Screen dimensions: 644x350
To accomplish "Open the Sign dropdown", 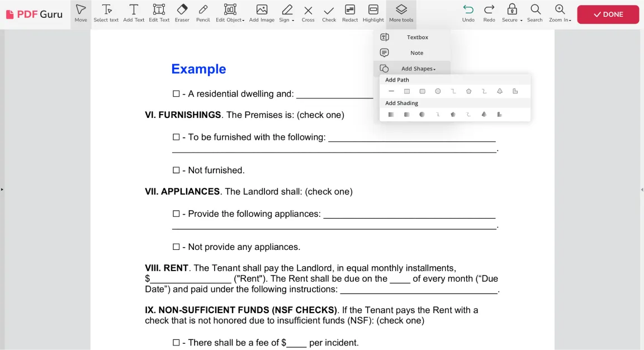I will click(x=287, y=13).
